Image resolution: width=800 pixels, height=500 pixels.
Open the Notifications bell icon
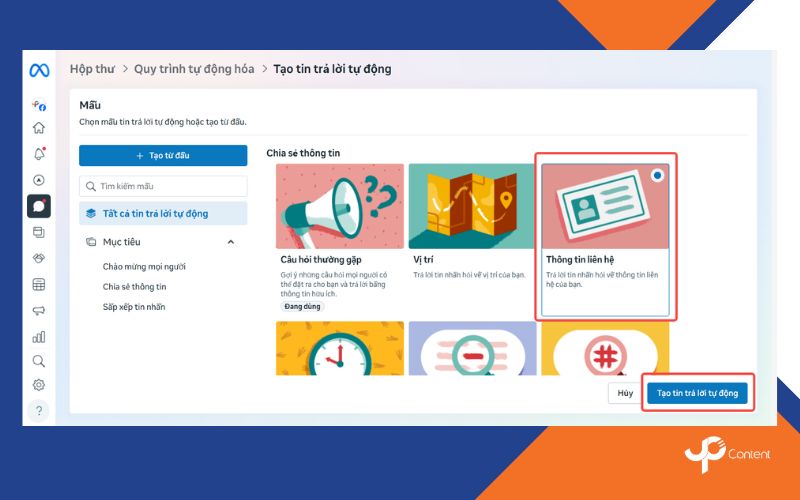39,154
